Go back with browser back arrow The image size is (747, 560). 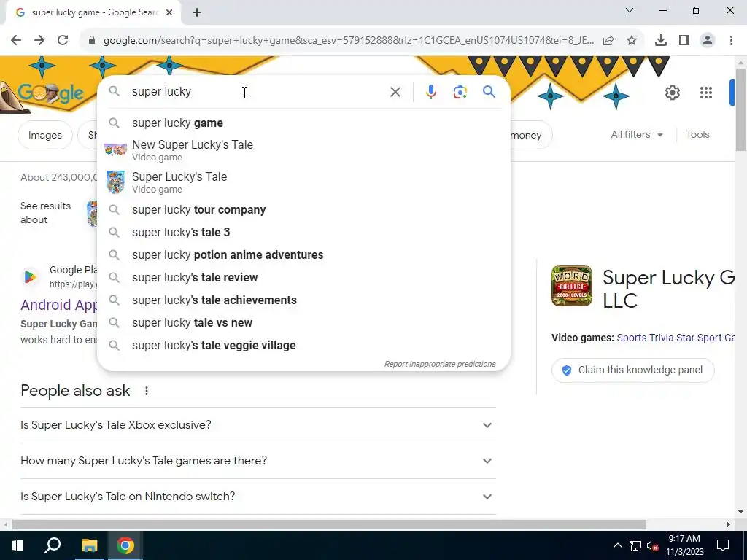[x=16, y=40]
